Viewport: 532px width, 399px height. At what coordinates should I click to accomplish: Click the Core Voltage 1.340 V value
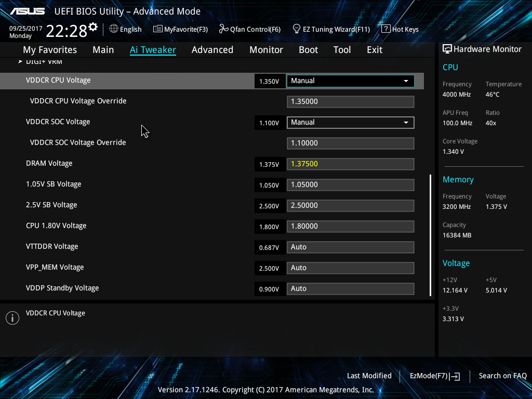(x=453, y=152)
